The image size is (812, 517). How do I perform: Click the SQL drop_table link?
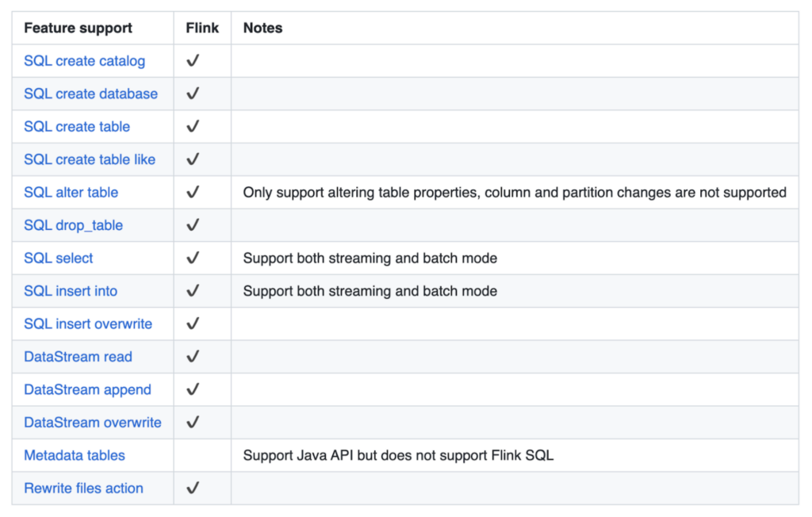(x=73, y=225)
